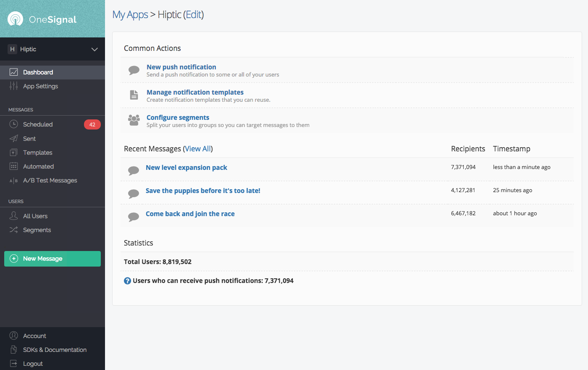Click the My Apps breadcrumb link
The width and height of the screenshot is (588, 370).
tap(130, 15)
